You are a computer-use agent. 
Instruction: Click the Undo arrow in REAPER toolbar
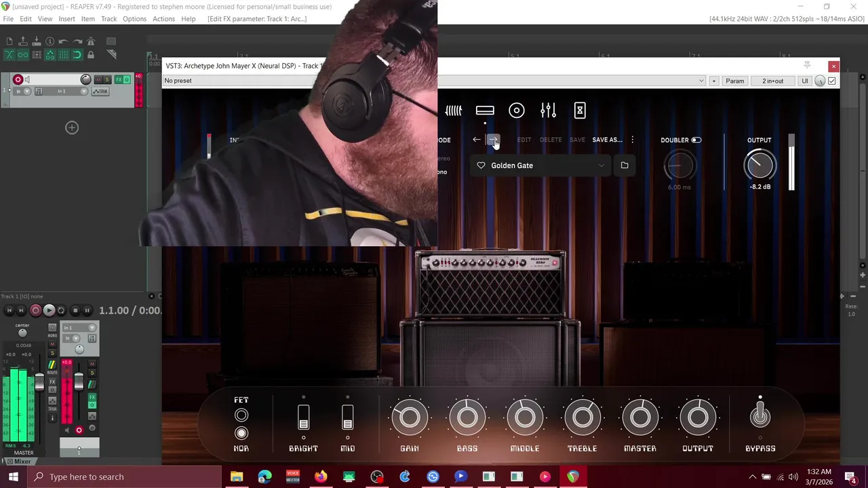click(x=63, y=41)
